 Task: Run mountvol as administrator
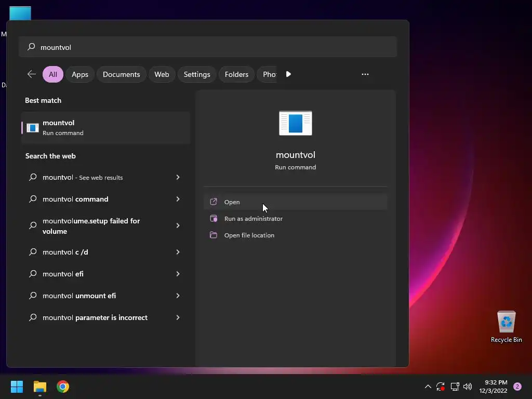[296, 219]
